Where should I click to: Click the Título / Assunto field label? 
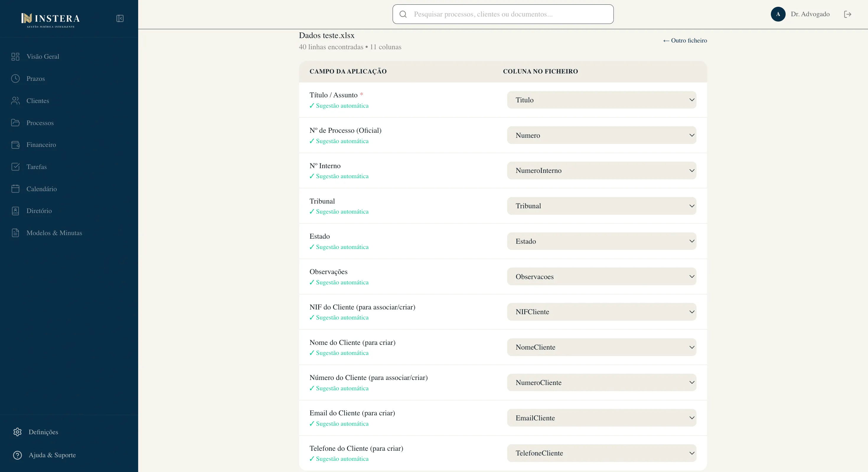click(334, 95)
